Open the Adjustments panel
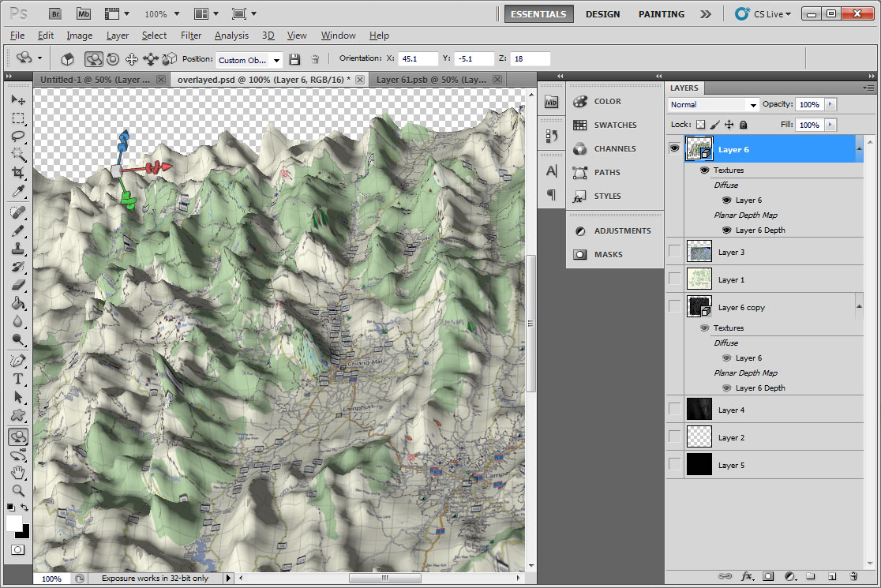The image size is (881, 588). tap(622, 230)
